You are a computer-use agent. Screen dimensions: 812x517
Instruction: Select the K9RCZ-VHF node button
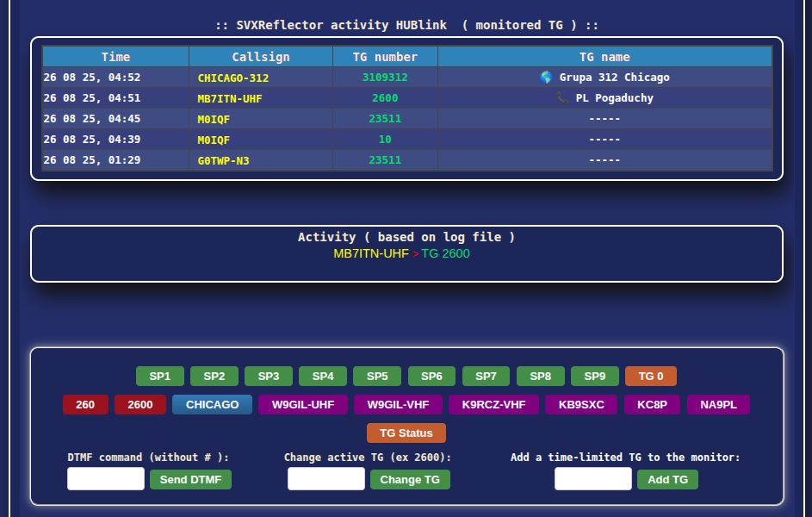pyautogui.click(x=493, y=405)
